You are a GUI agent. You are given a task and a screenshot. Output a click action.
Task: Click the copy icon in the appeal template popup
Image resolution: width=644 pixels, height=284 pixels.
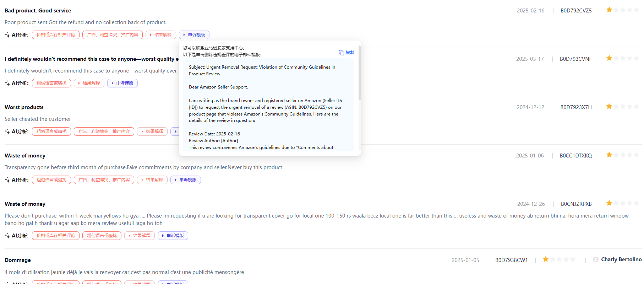point(341,53)
